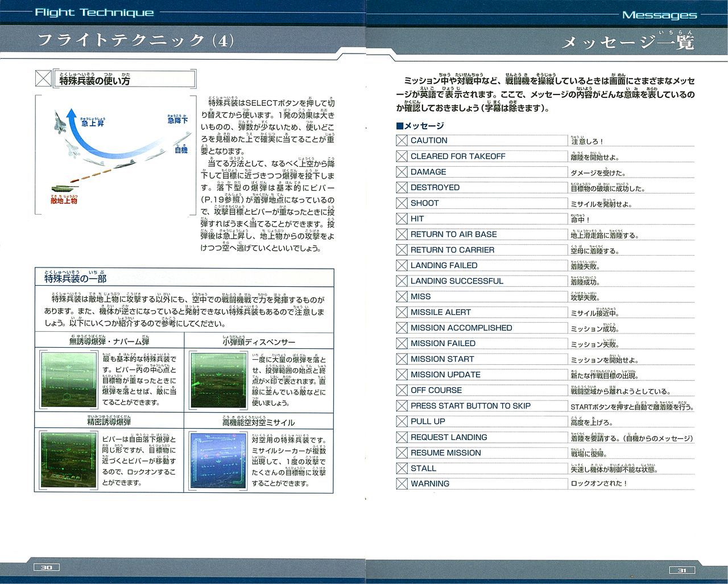Click the 高度を上げろ。 translation text

[591, 422]
